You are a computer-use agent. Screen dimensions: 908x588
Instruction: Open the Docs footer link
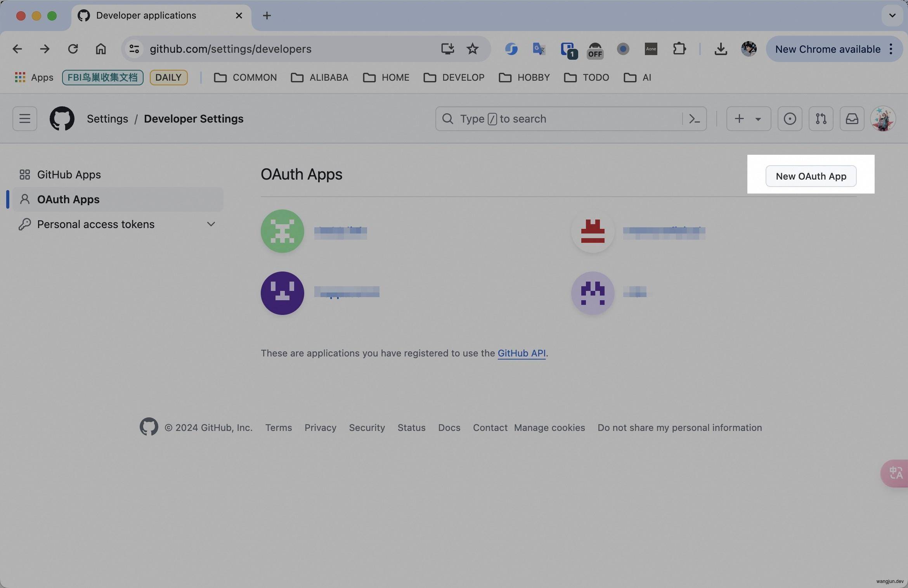[449, 428]
